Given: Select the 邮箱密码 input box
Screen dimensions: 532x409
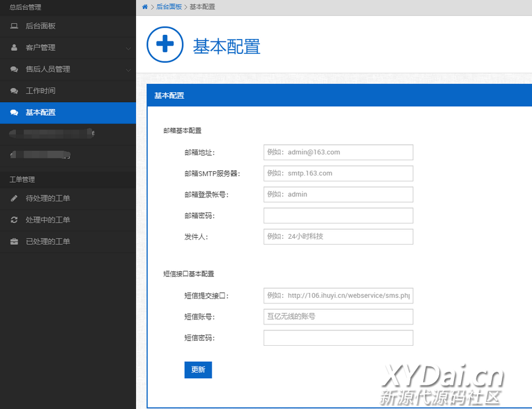Looking at the screenshot, I should coord(338,216).
